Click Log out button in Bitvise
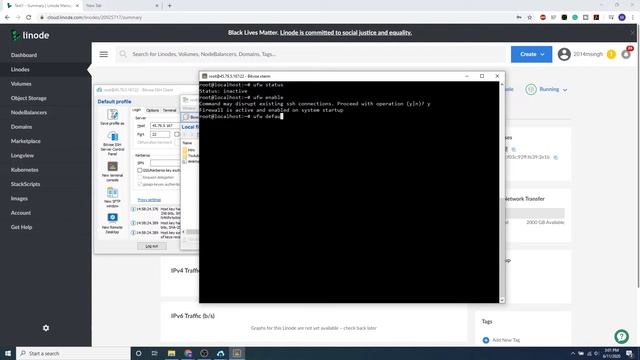The height and width of the screenshot is (360, 640). tap(152, 246)
